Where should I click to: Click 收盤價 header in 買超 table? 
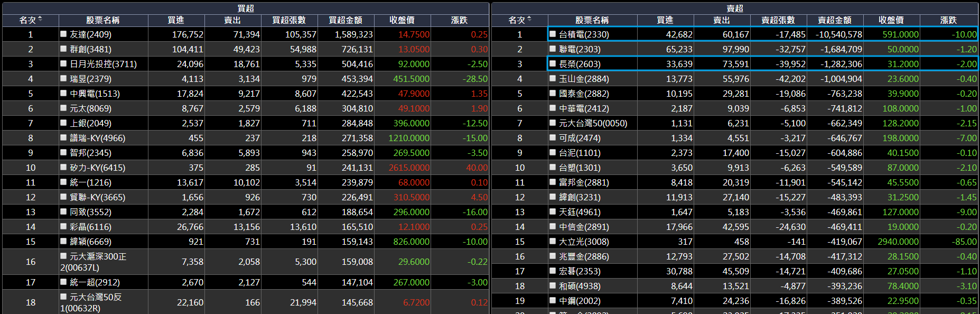tap(402, 20)
